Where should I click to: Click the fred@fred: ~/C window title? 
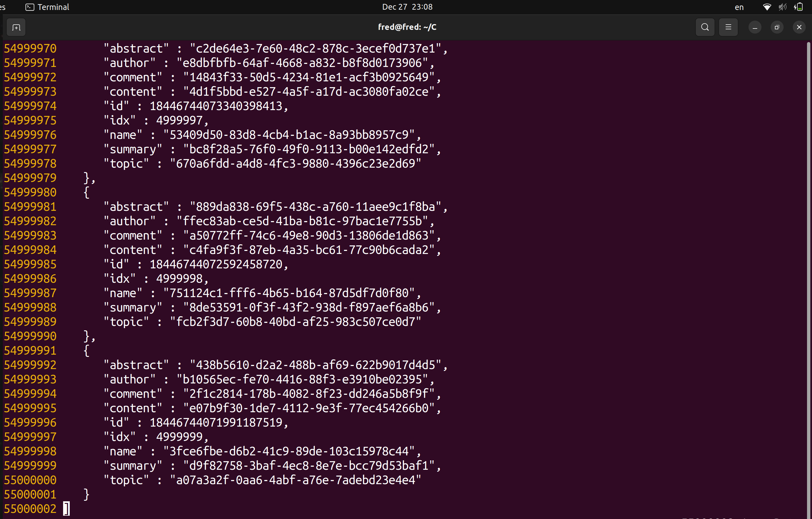pos(407,27)
